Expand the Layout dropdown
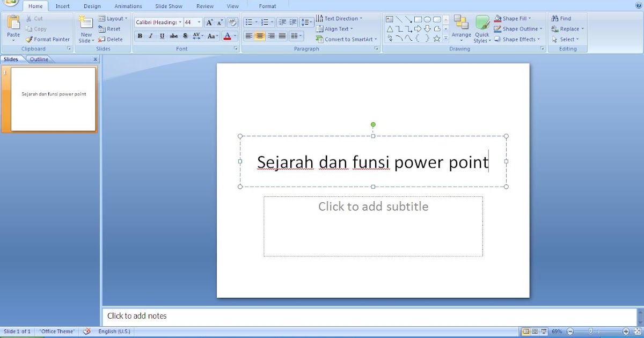This screenshot has height=338, width=644. 113,18
